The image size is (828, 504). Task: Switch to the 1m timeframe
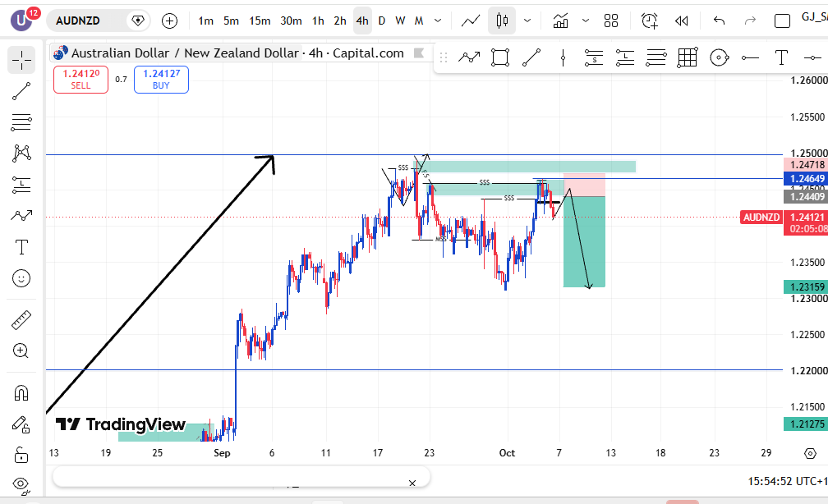tap(205, 21)
